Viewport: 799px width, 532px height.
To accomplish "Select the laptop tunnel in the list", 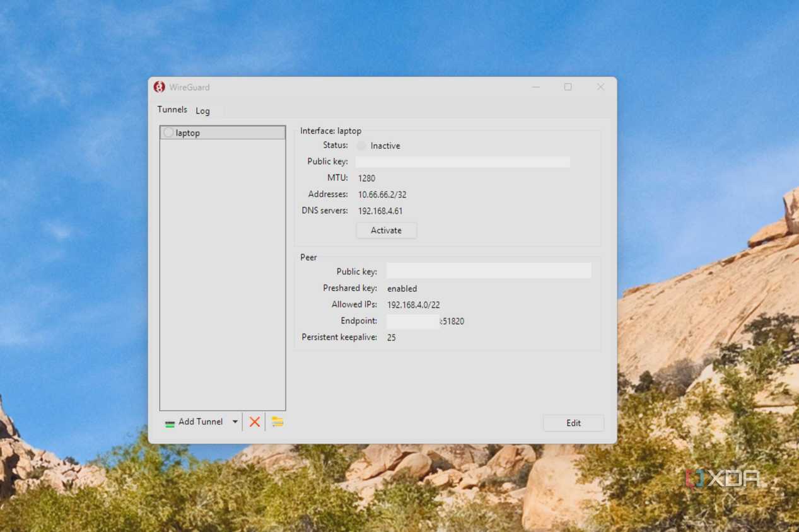I will click(x=223, y=133).
